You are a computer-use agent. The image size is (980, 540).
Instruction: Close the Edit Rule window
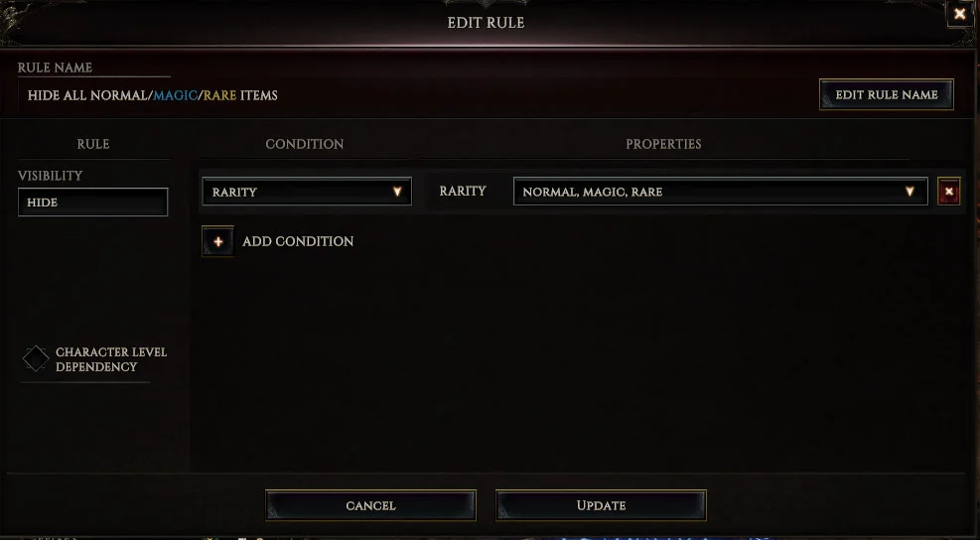click(960, 13)
